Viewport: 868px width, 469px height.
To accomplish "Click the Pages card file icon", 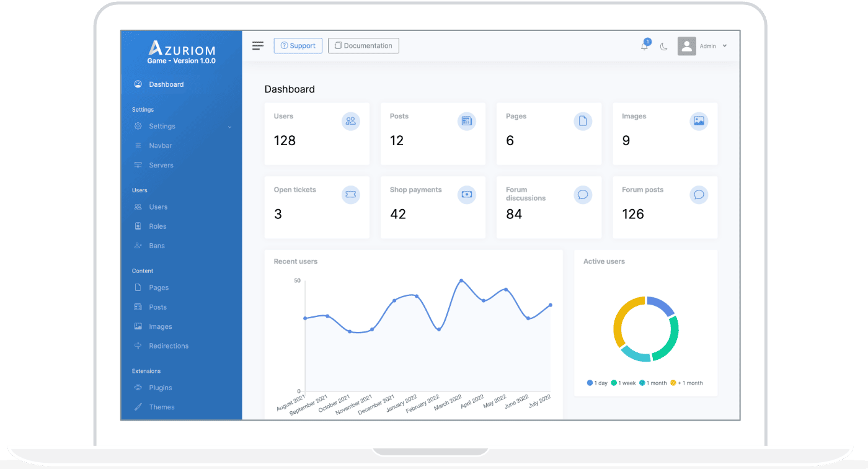I will pos(583,121).
